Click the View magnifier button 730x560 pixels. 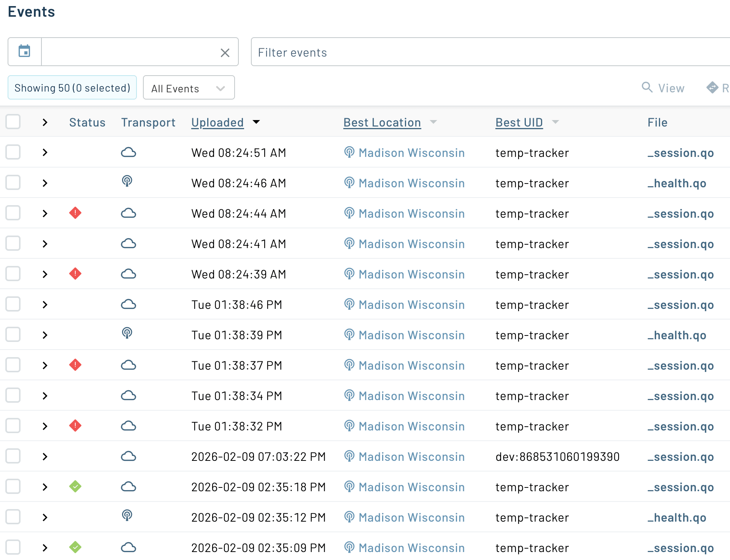coord(663,88)
